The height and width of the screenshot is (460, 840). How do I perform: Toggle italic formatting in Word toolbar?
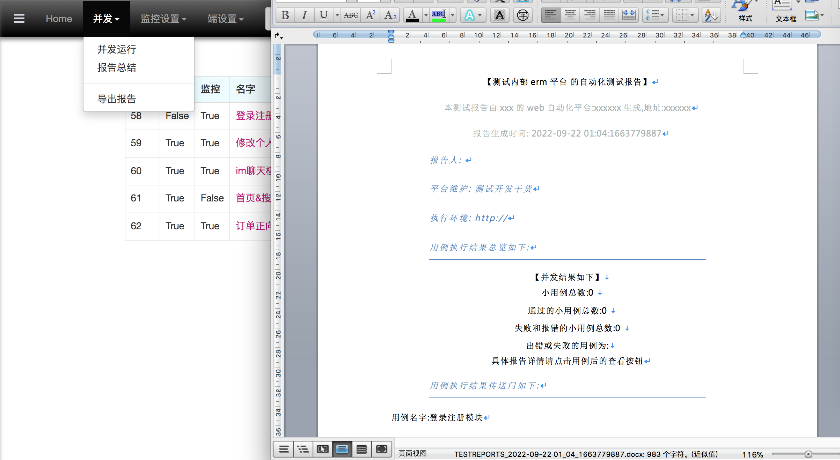[304, 15]
